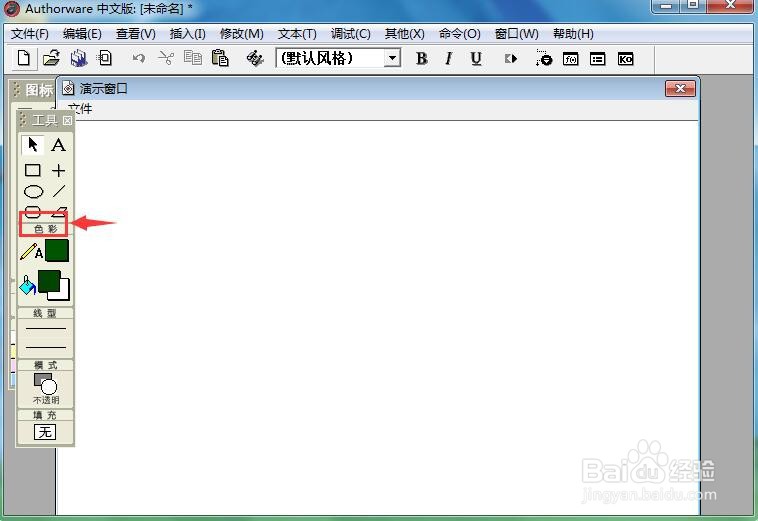Click the 色彩 section label
This screenshot has width=758, height=521.
coord(45,229)
